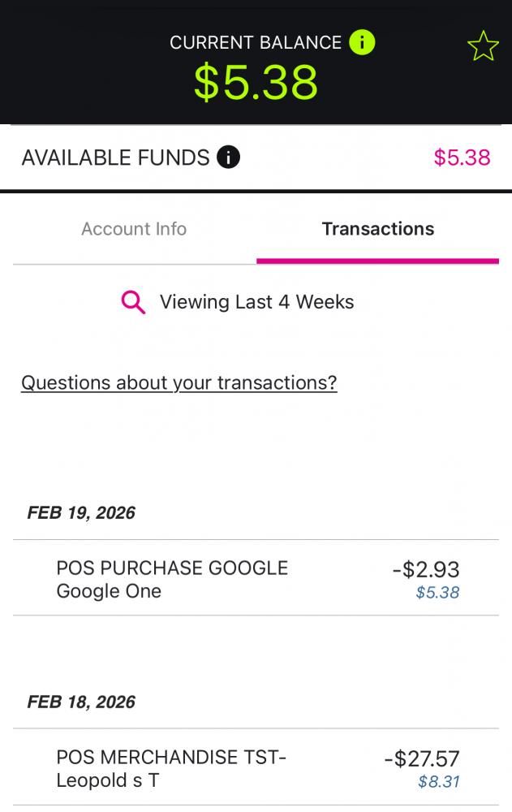Click the -$27.57 transaction amount
This screenshot has width=512, height=812.
coord(421,759)
